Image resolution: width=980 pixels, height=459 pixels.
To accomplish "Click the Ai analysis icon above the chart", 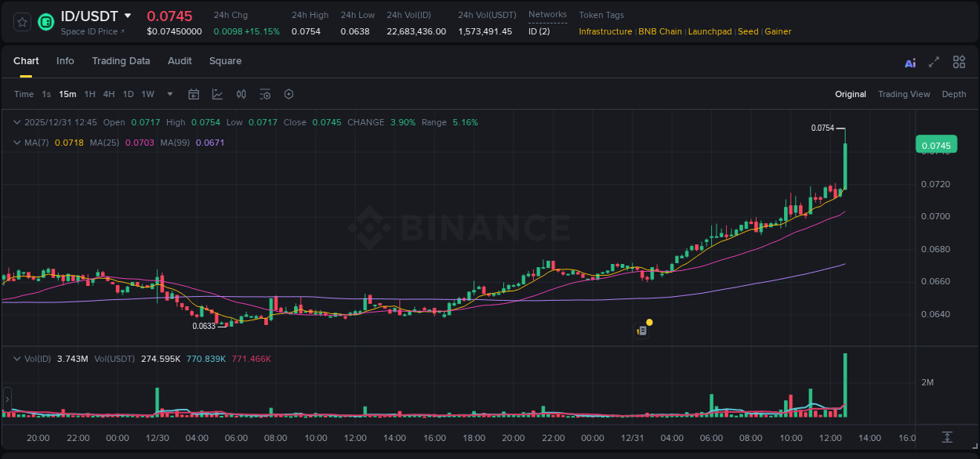I will [x=910, y=62].
